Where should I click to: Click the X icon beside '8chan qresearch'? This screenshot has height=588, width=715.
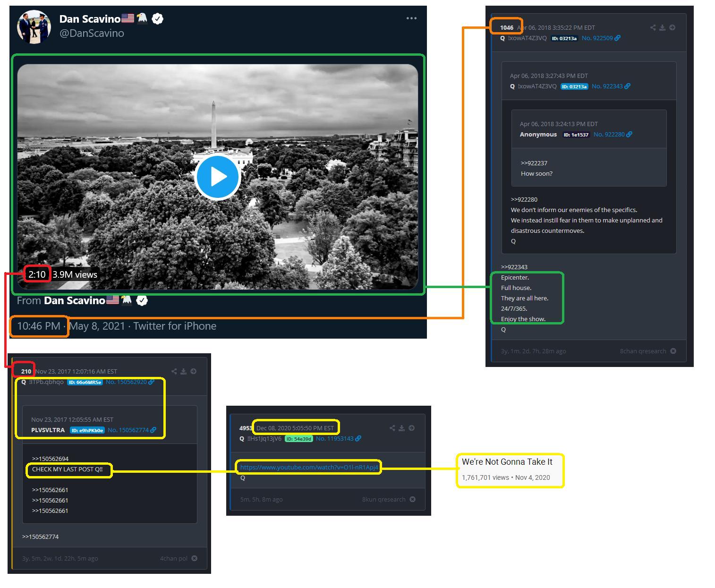coord(673,351)
